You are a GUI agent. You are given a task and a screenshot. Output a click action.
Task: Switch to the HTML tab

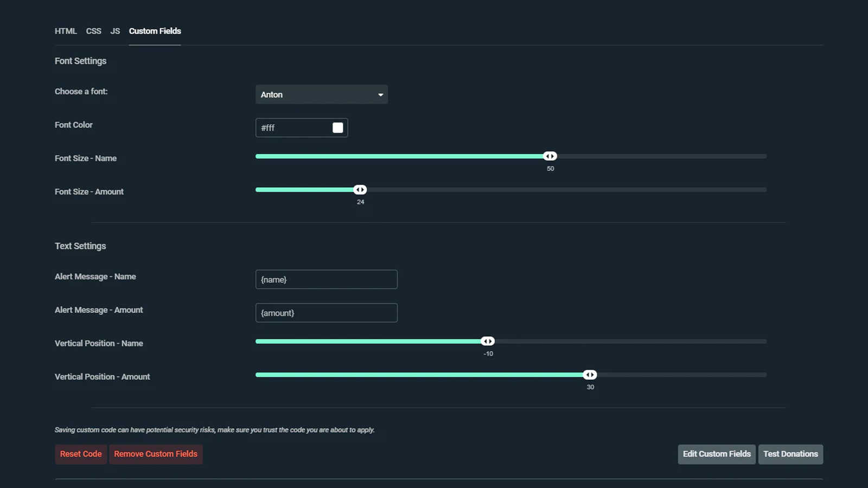(x=66, y=31)
